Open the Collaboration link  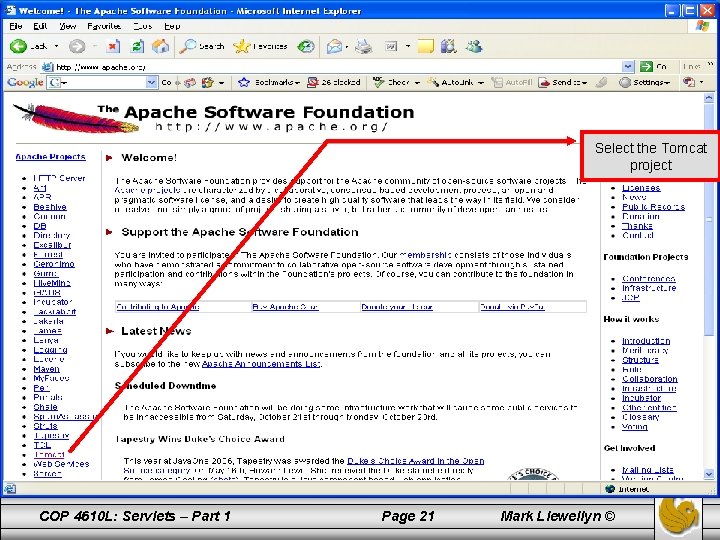pyautogui.click(x=650, y=379)
